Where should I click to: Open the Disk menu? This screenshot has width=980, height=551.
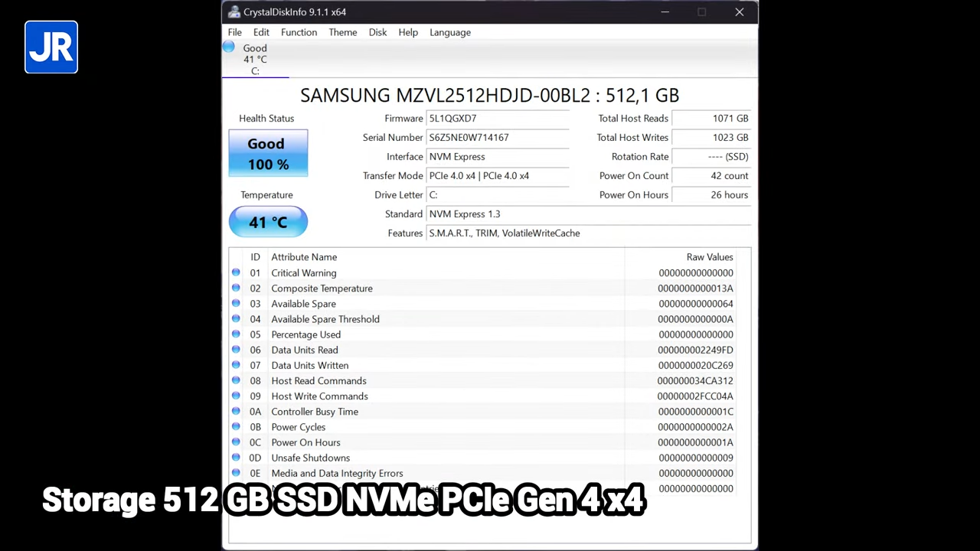coord(377,32)
